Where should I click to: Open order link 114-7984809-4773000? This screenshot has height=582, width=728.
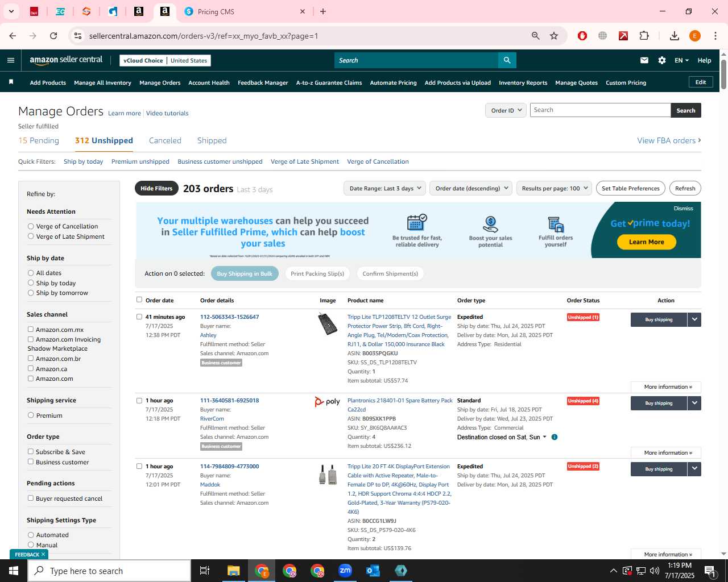click(229, 466)
